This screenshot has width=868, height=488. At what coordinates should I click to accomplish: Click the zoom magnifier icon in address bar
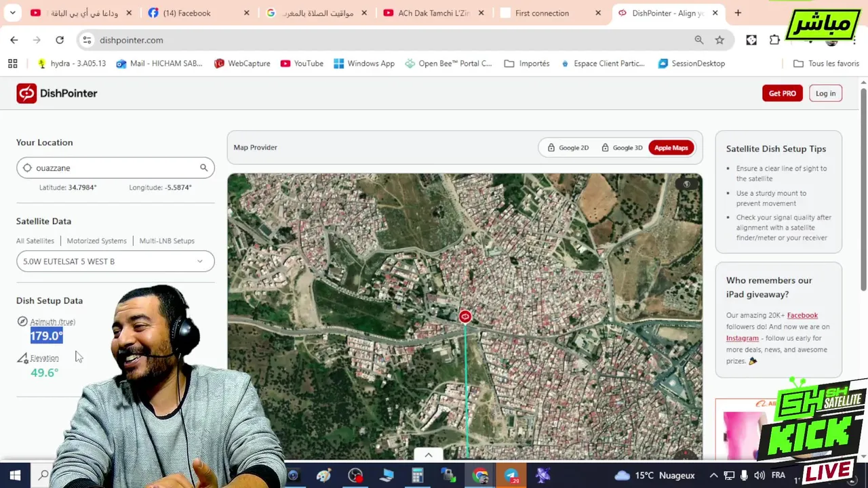pos(698,40)
